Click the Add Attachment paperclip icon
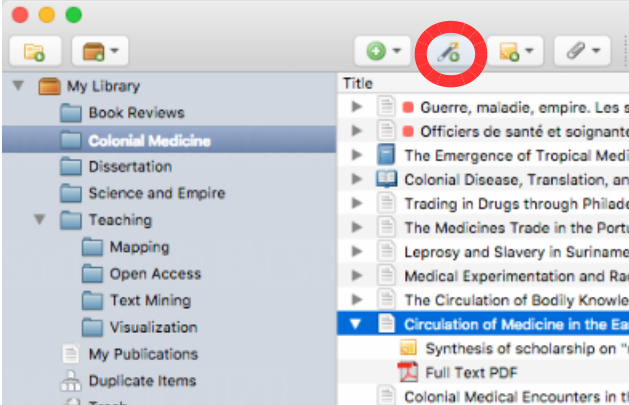Screen dimensions: 629x405 (x=582, y=50)
